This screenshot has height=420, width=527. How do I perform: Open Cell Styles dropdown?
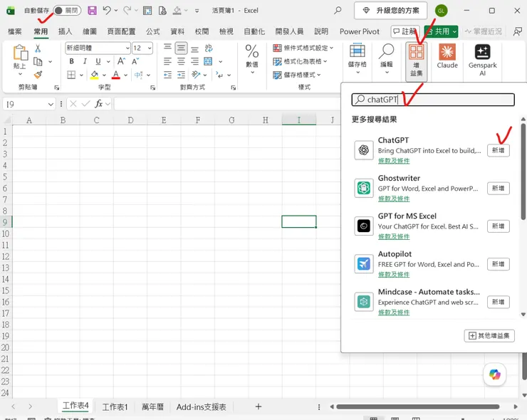(x=297, y=75)
